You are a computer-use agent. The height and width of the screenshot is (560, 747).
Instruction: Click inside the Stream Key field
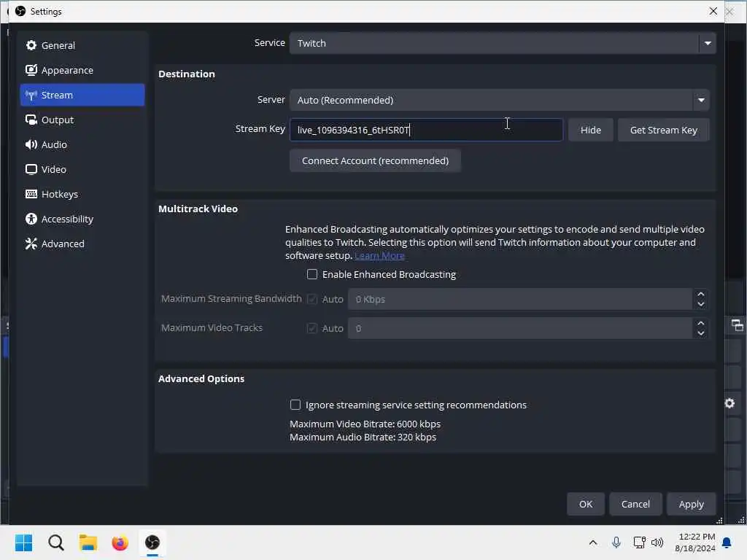click(426, 130)
